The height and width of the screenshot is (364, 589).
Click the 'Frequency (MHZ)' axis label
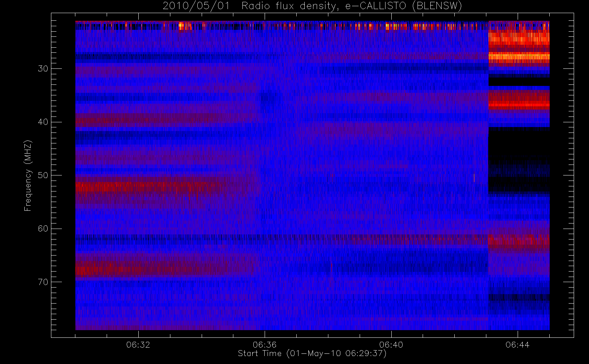pos(28,175)
